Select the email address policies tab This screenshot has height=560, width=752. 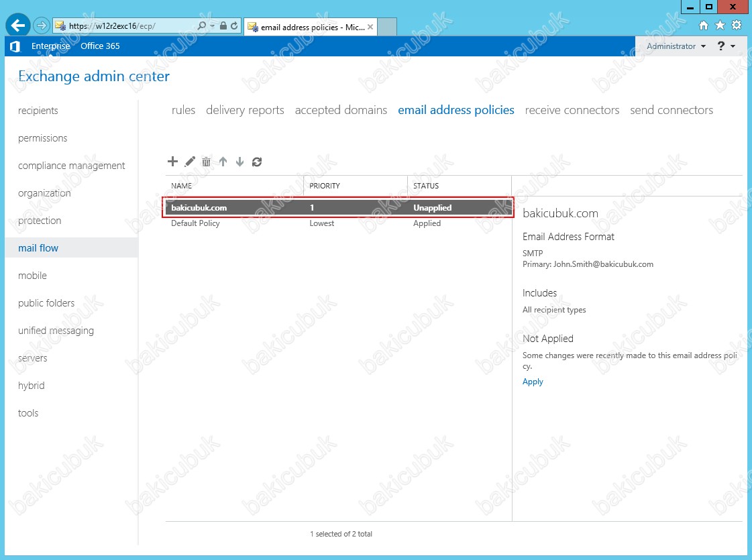tap(456, 110)
